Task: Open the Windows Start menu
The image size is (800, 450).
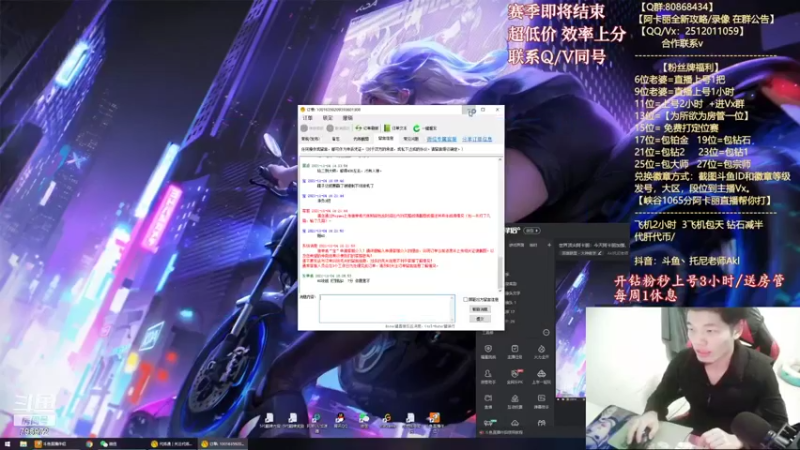Action: (x=7, y=444)
